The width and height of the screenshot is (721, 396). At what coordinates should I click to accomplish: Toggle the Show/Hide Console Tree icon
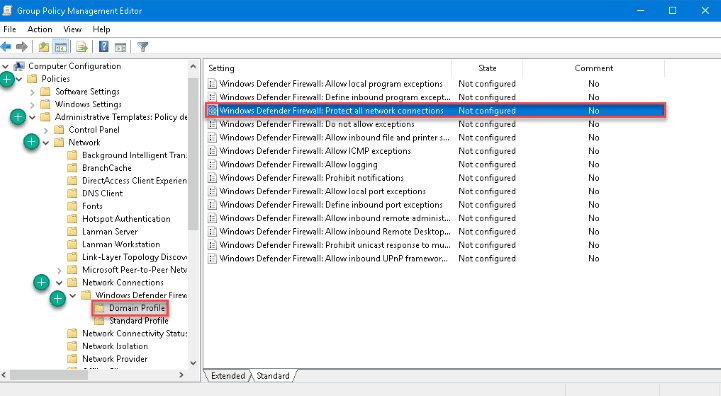(x=61, y=46)
